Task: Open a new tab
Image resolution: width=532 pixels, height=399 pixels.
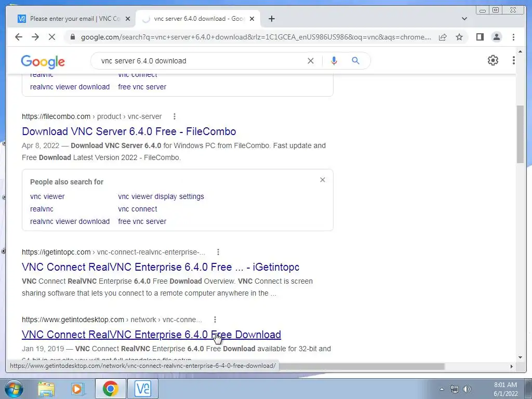Action: [271, 19]
